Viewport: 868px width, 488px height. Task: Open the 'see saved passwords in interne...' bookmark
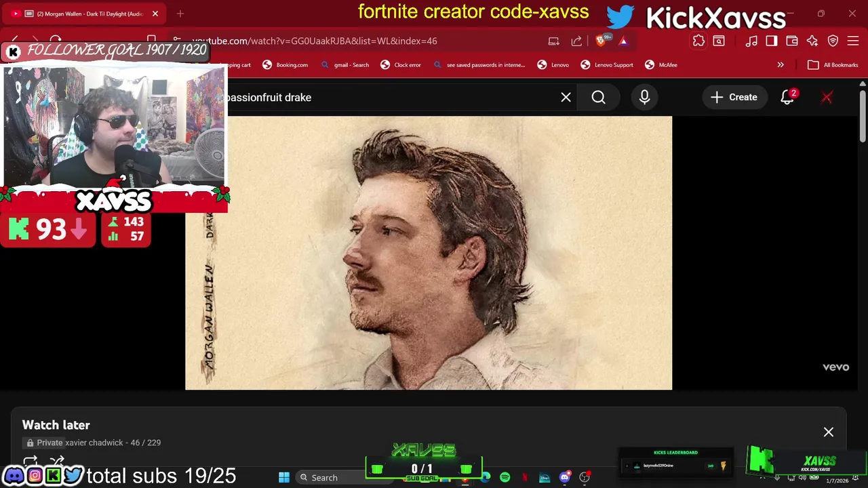click(479, 65)
